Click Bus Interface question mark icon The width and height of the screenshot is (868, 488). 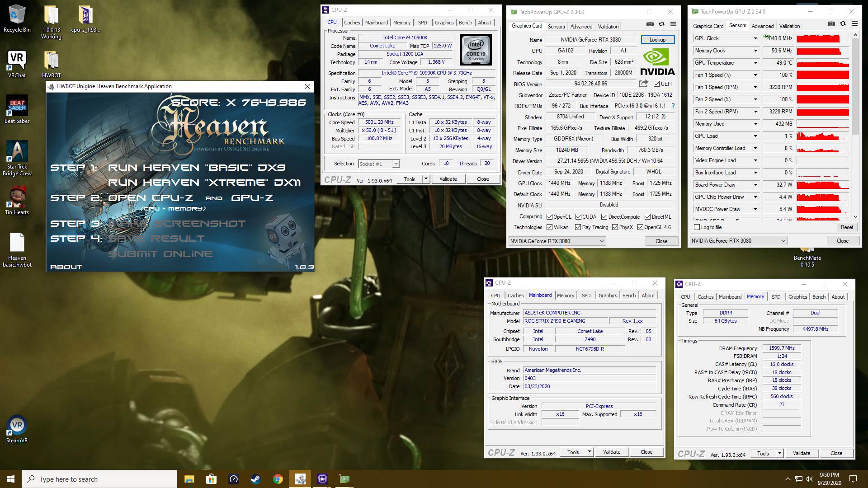(x=673, y=106)
